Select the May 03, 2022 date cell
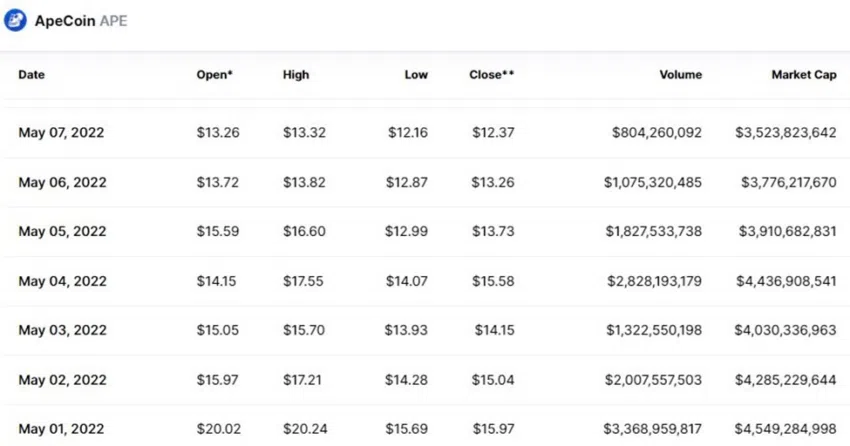Viewport: 850px width, 446px height. [62, 330]
